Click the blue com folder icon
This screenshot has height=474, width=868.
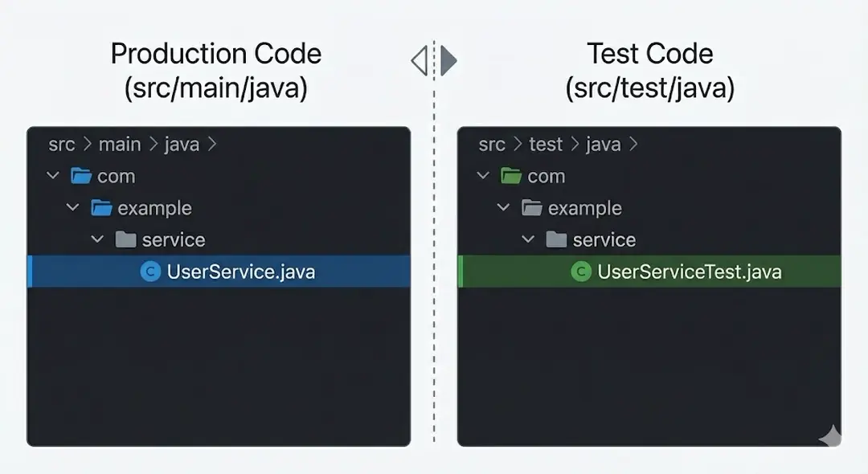[x=81, y=176]
